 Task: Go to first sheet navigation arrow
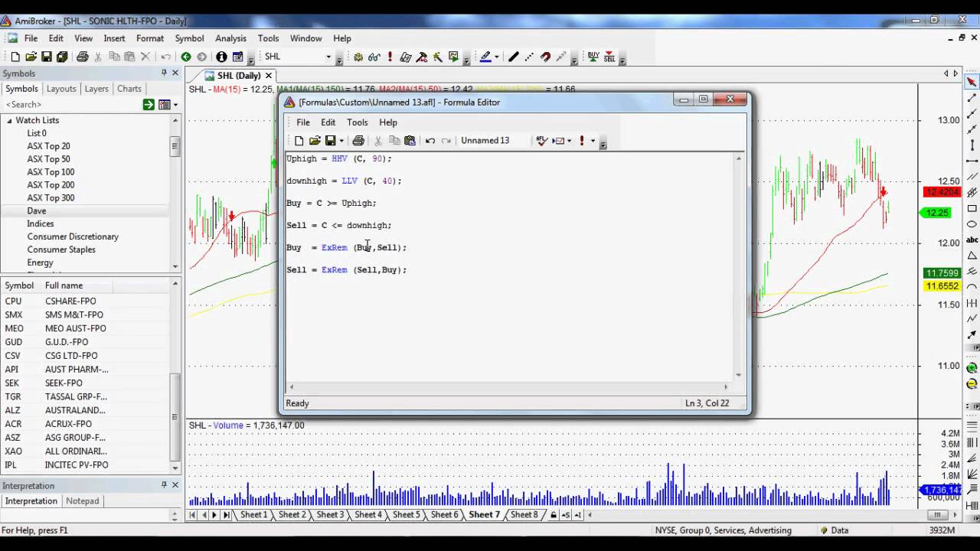pos(192,515)
